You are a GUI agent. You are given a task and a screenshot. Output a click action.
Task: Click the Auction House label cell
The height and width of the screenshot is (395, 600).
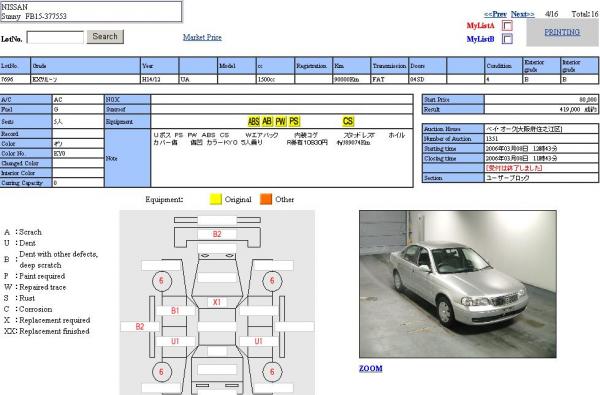[x=453, y=129]
